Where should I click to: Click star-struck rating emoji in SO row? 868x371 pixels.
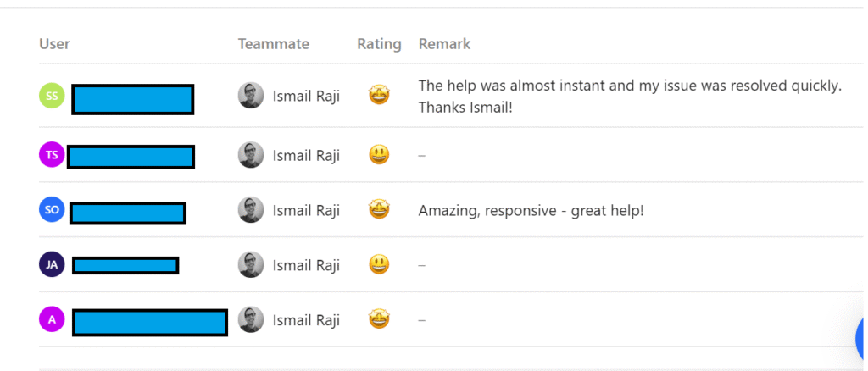pos(379,209)
